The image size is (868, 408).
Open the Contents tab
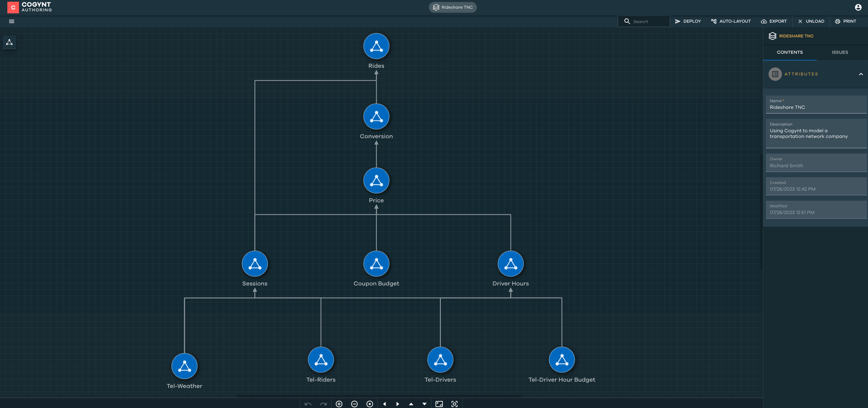(790, 52)
